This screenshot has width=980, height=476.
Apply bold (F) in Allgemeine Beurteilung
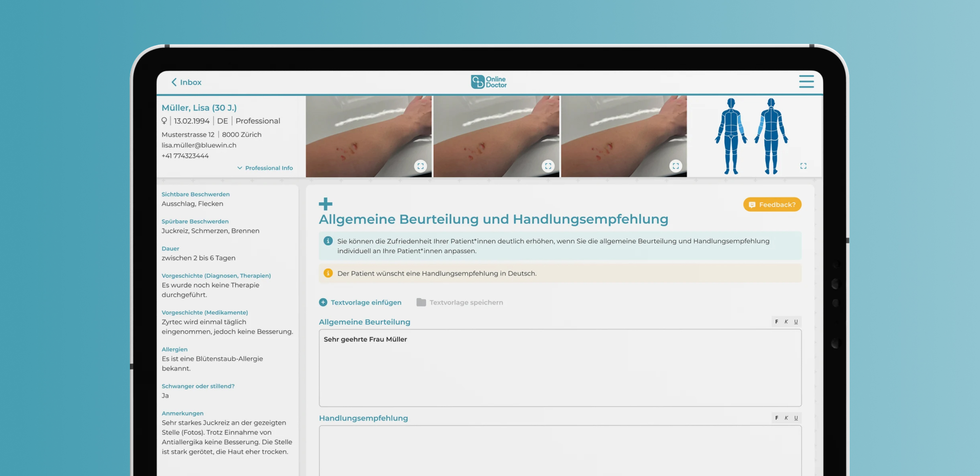click(x=777, y=322)
